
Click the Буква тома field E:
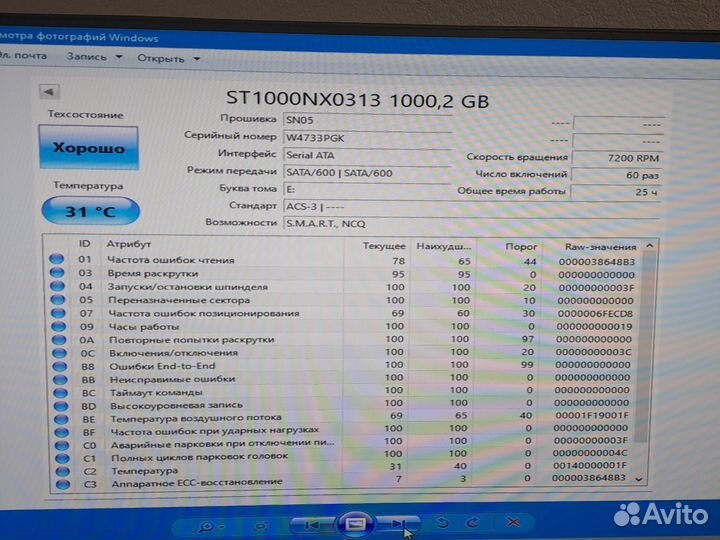click(x=367, y=190)
